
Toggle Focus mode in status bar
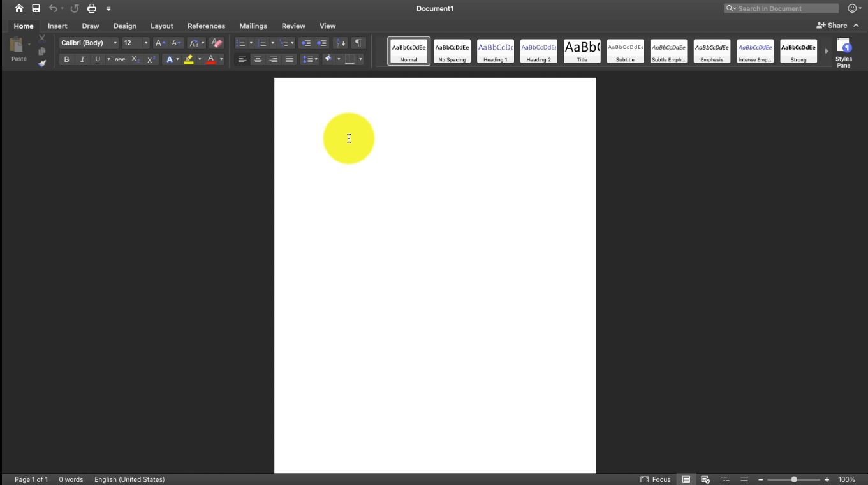656,479
